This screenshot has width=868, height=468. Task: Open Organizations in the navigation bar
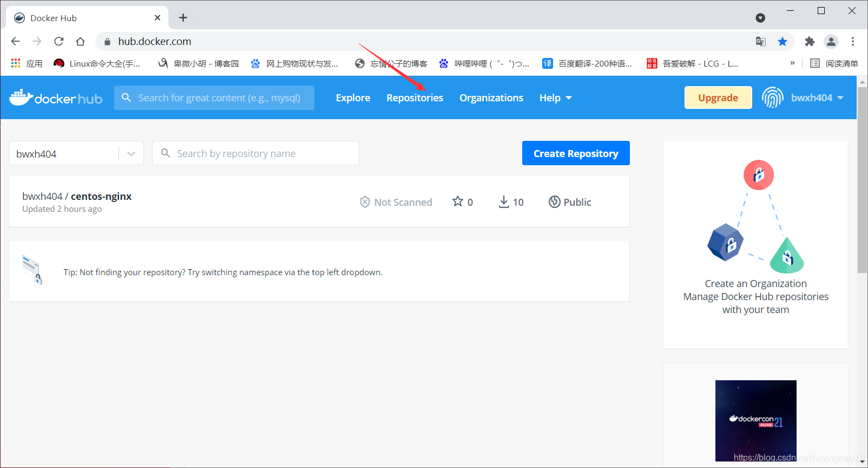coord(491,97)
